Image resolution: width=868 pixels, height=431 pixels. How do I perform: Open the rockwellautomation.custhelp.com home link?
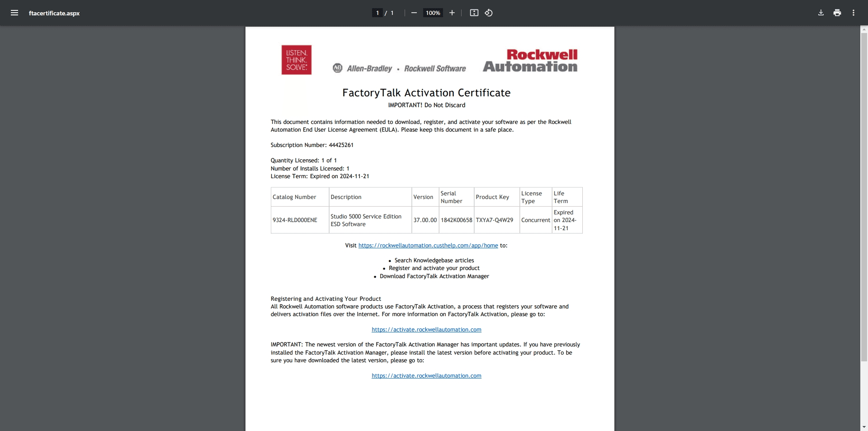(428, 246)
